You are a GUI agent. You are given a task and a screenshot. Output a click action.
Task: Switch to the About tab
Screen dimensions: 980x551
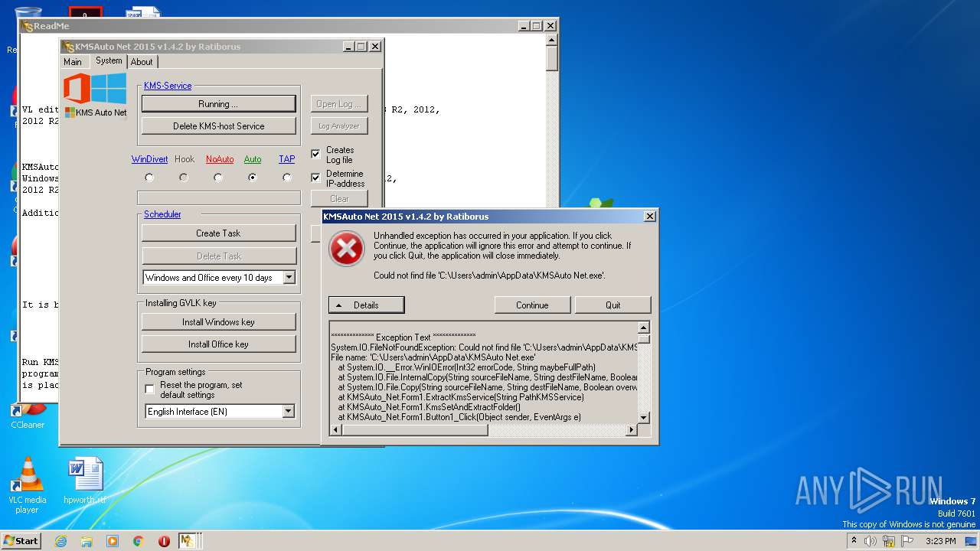pyautogui.click(x=142, y=62)
